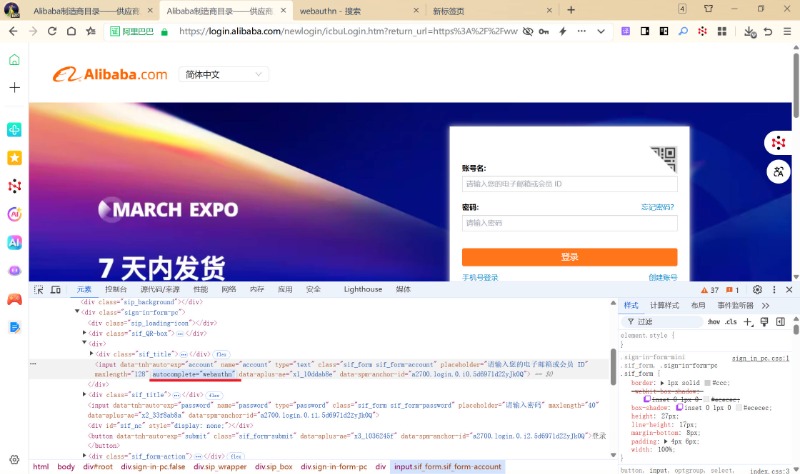Screen dimensions: 800x474
Task: Click the crossed-eye privacy icon in address bar
Action: click(528, 31)
